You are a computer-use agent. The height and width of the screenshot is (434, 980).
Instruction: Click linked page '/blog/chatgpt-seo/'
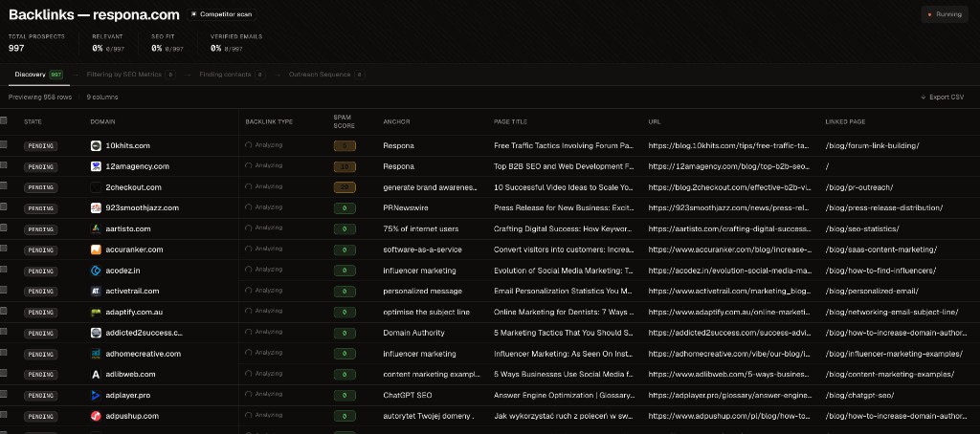point(859,395)
